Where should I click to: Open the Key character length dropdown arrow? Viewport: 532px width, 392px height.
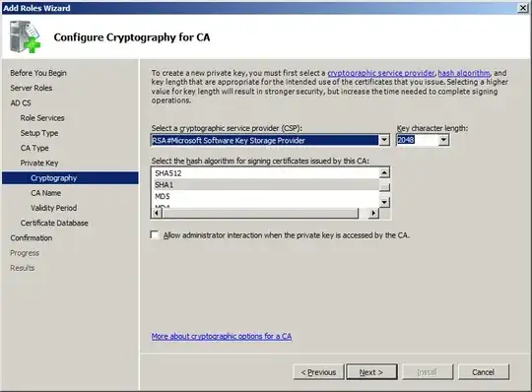click(x=443, y=140)
